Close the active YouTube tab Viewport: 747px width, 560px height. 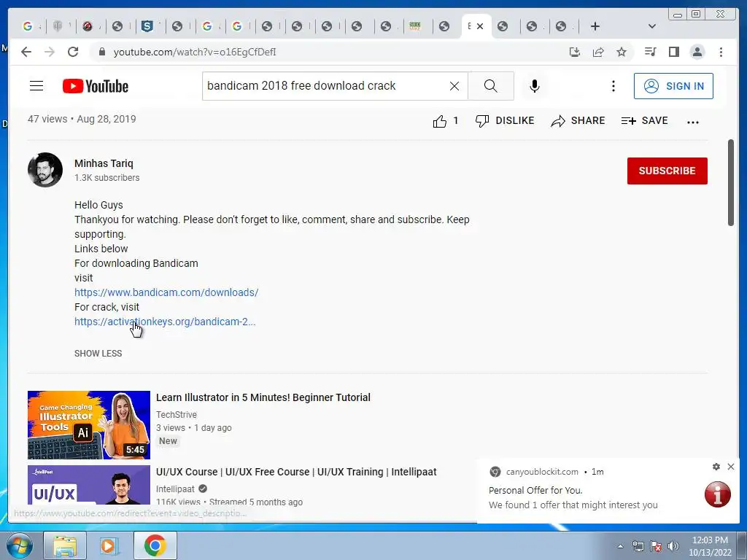click(x=480, y=26)
